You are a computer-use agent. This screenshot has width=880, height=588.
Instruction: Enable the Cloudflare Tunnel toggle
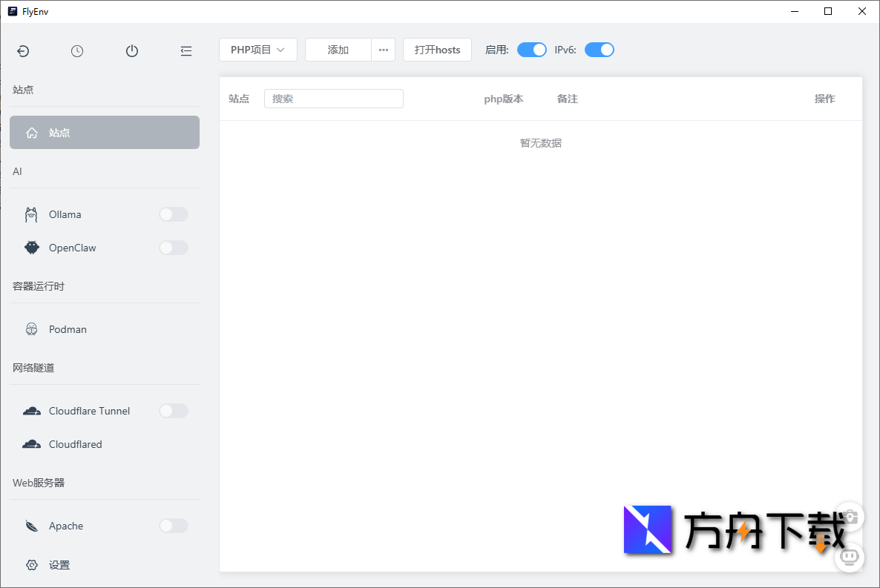tap(173, 410)
